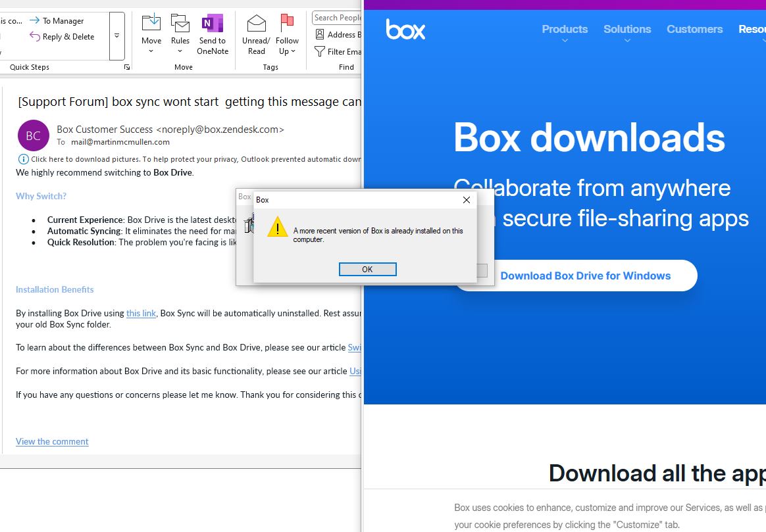Open the Usi... article link in email

355,371
